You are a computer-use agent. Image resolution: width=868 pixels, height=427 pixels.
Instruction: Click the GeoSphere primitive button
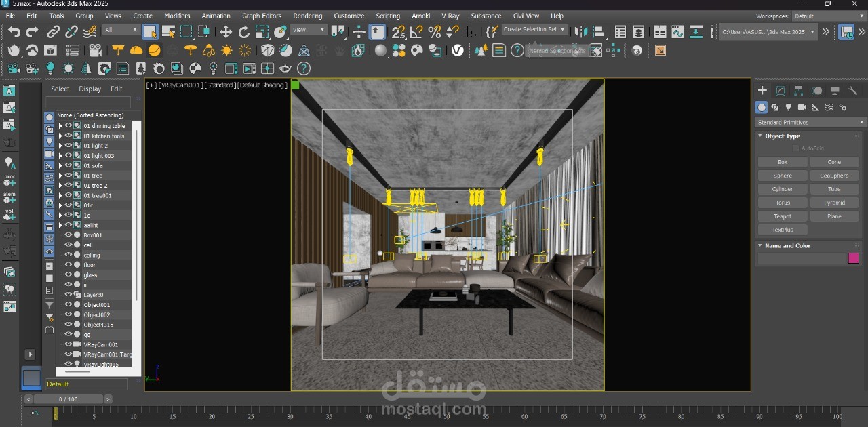pyautogui.click(x=834, y=176)
